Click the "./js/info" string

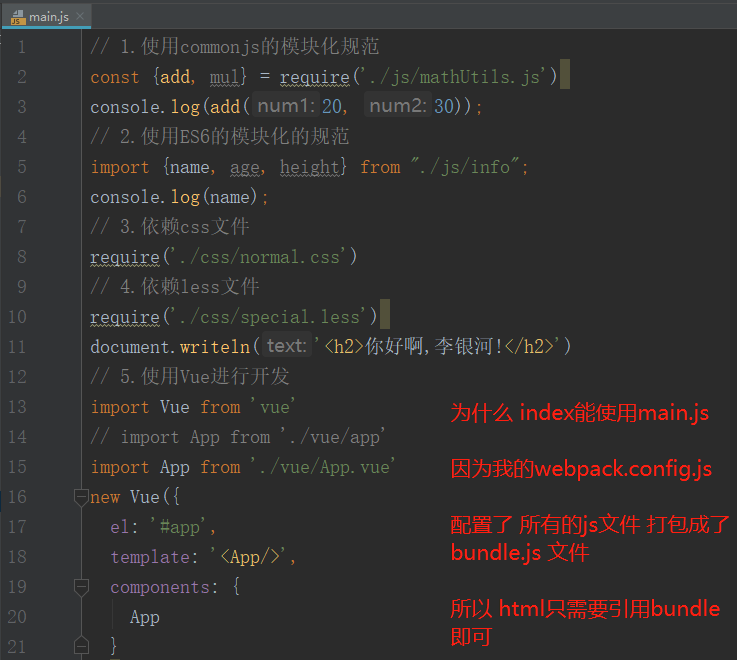[465, 167]
